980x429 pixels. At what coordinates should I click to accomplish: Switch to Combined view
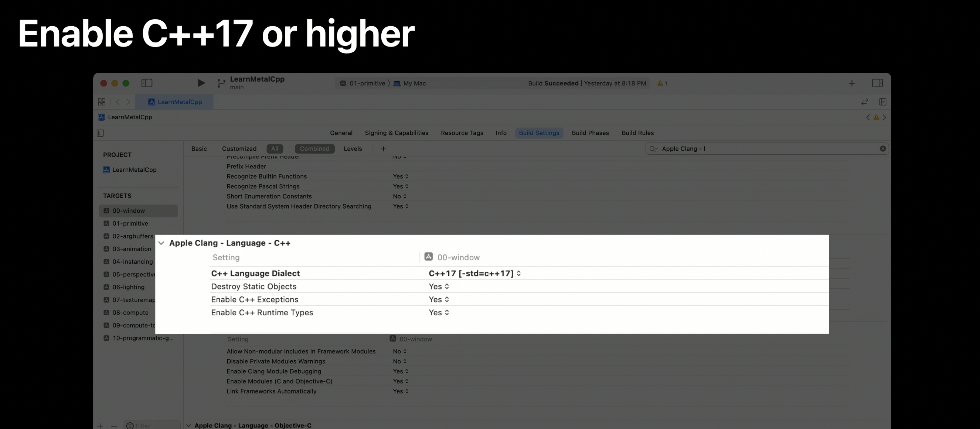point(314,148)
